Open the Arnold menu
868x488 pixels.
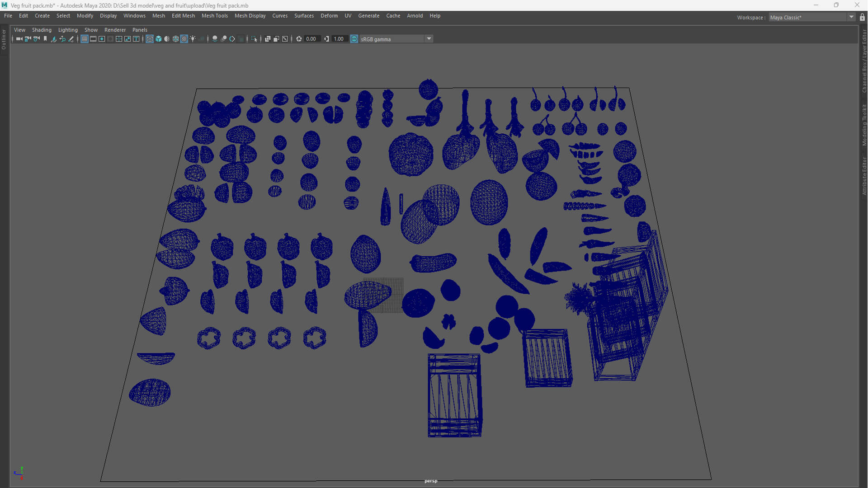point(415,16)
